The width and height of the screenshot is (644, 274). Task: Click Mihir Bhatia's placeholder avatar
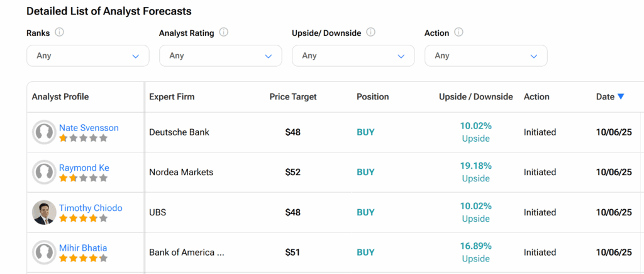[44, 252]
